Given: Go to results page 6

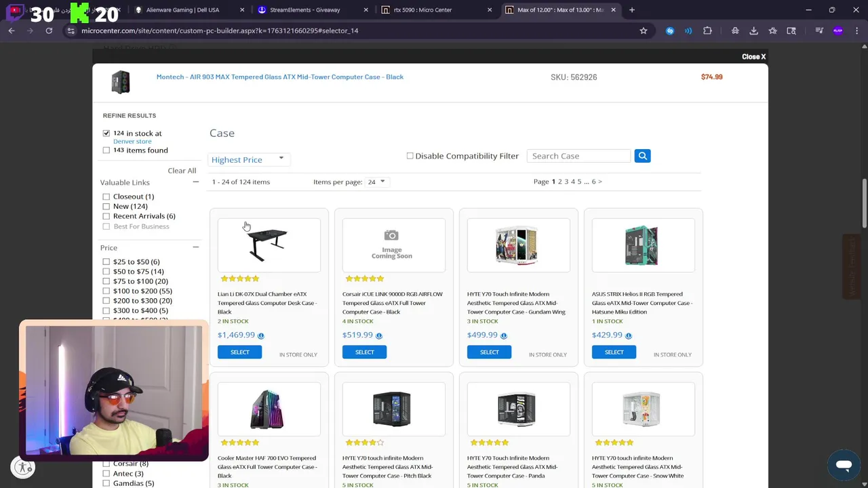Looking at the screenshot, I should tap(593, 182).
